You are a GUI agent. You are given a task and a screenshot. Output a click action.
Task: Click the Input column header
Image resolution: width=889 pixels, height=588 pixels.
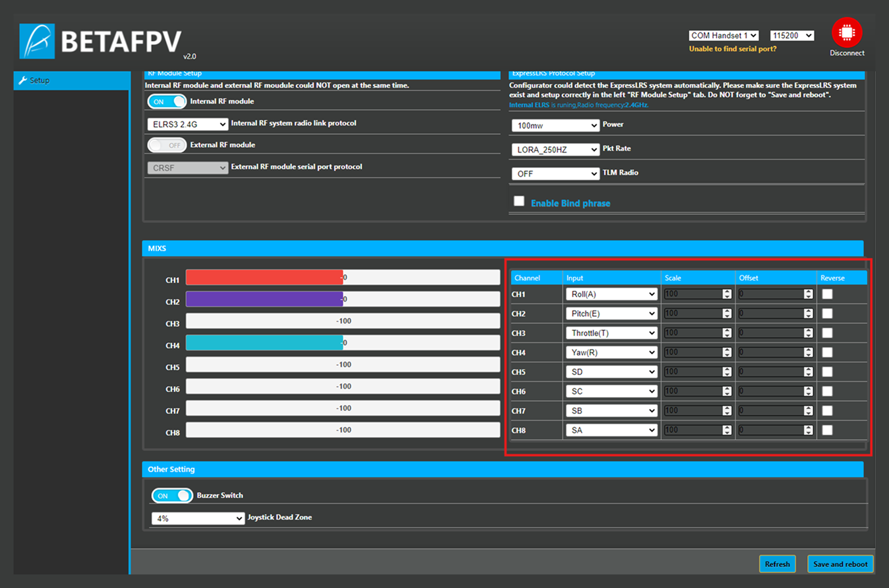pyautogui.click(x=575, y=278)
